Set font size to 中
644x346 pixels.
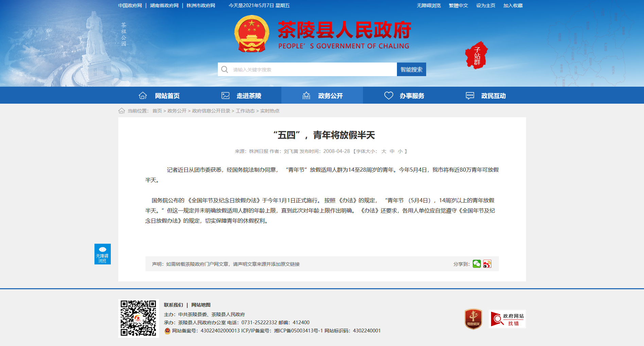392,151
